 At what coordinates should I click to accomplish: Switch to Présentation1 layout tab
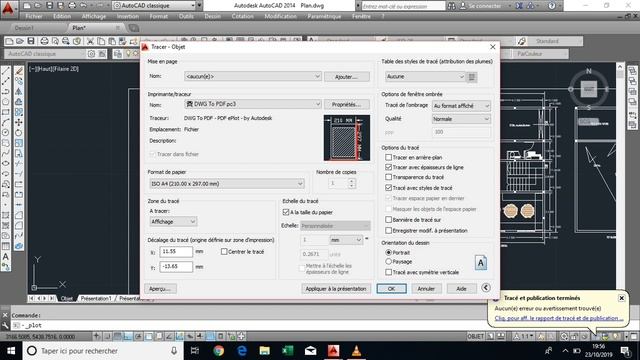(x=96, y=298)
